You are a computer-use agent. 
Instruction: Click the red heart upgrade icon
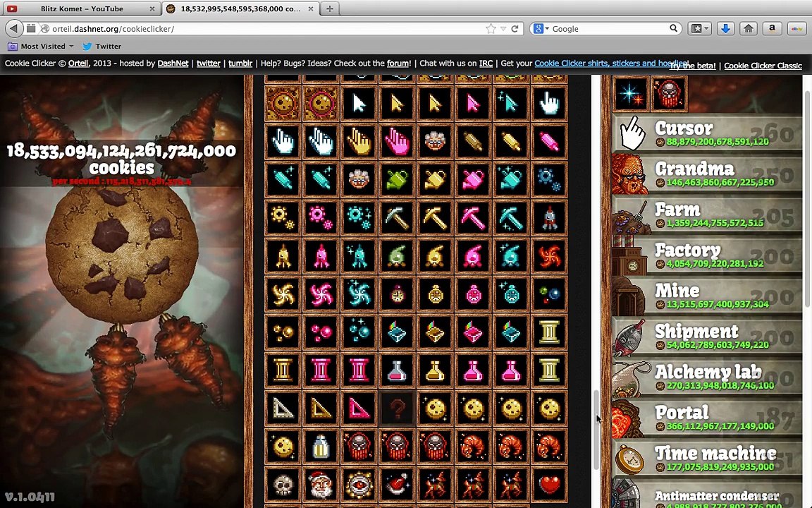549,485
